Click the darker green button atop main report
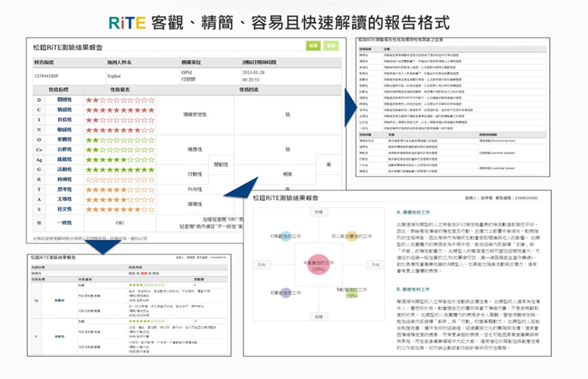This screenshot has height=379, width=588. 313,46
